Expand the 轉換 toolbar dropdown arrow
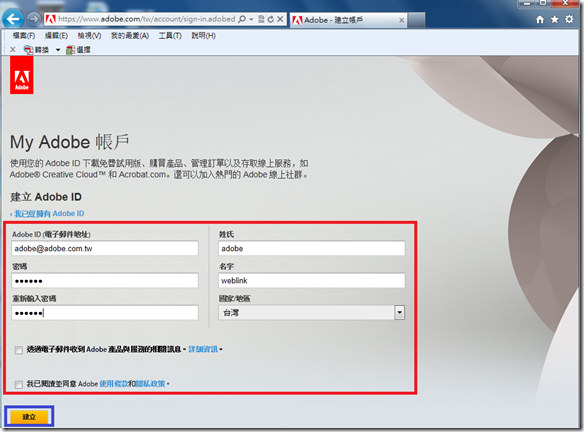The image size is (584, 432). pos(58,50)
